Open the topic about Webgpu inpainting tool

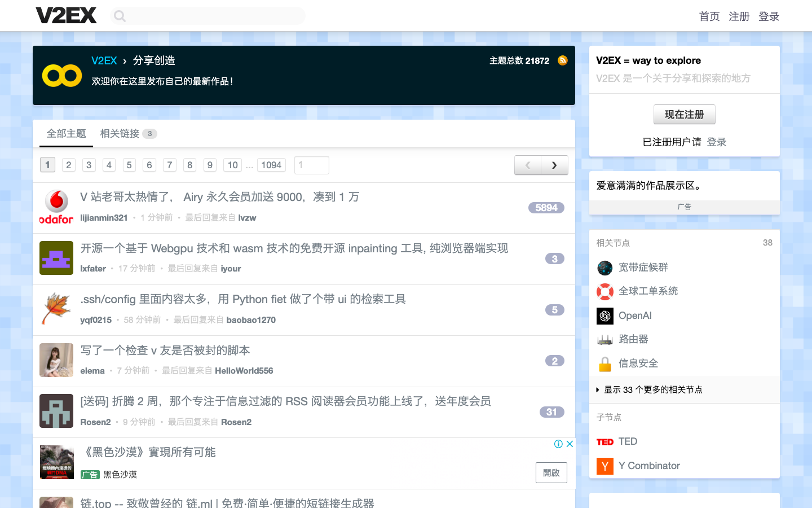pyautogui.click(x=293, y=248)
